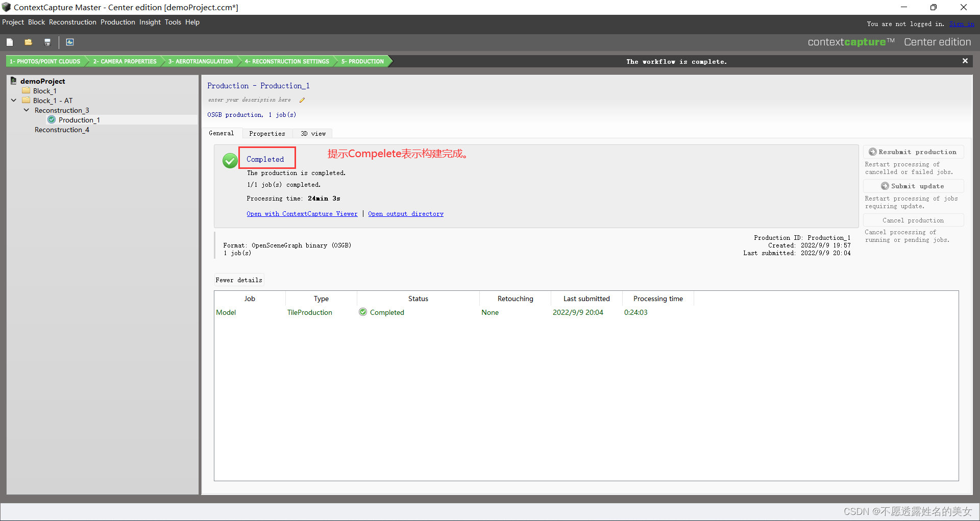Click the Model job name cell
The width and height of the screenshot is (980, 521).
tap(226, 312)
